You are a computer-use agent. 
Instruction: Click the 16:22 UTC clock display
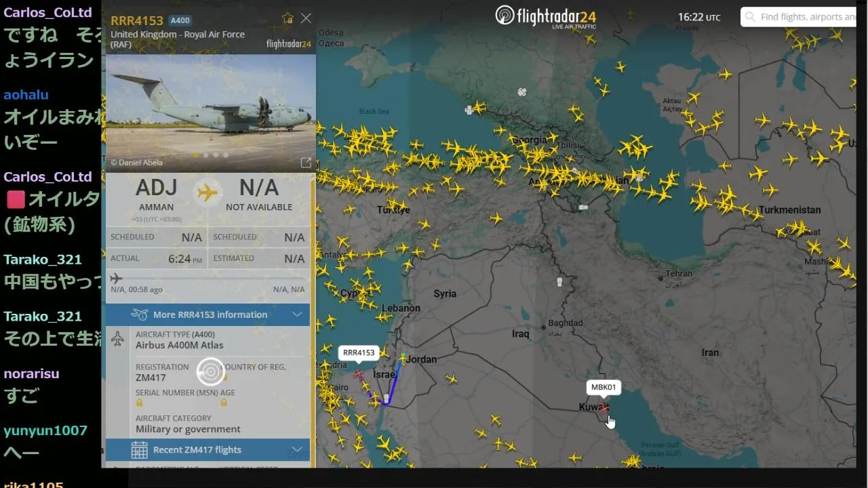[699, 18]
